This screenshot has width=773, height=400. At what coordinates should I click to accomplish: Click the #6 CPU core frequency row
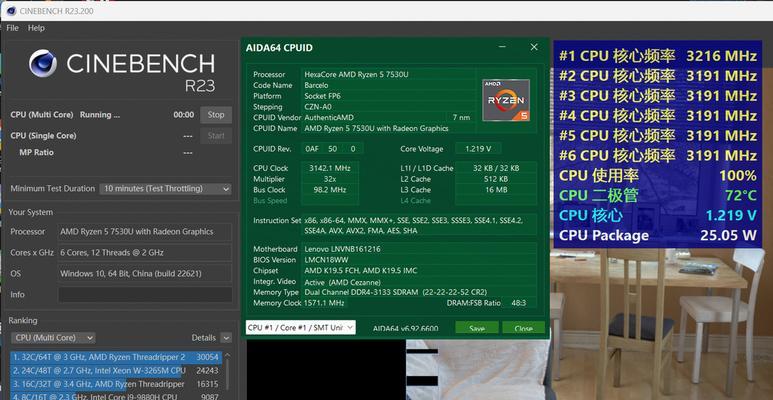pyautogui.click(x=658, y=156)
